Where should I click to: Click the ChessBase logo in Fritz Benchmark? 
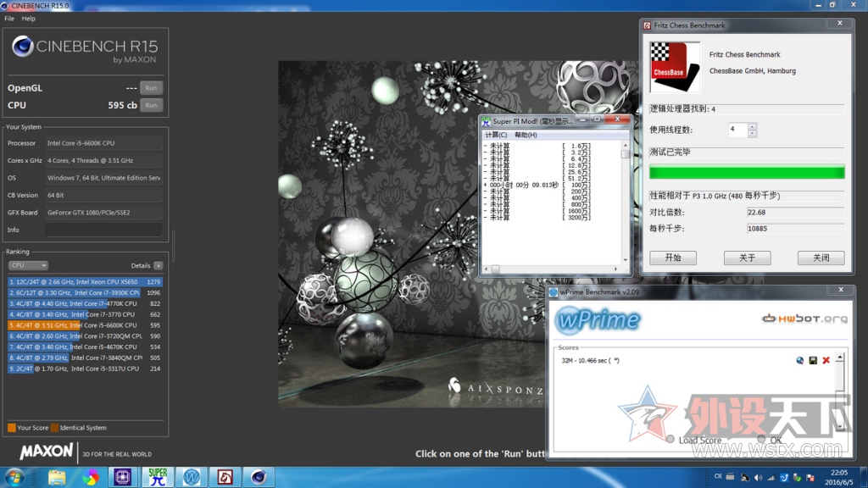pos(675,67)
